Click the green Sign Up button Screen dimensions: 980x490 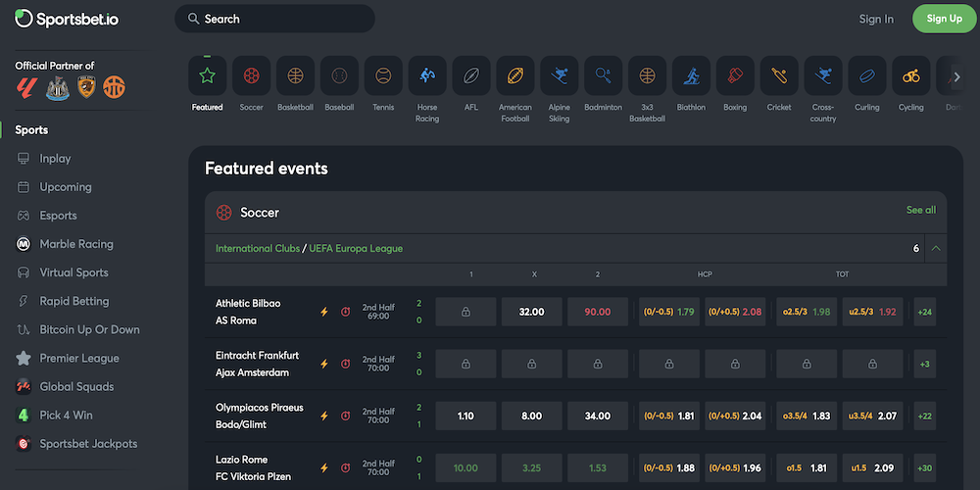click(x=944, y=19)
